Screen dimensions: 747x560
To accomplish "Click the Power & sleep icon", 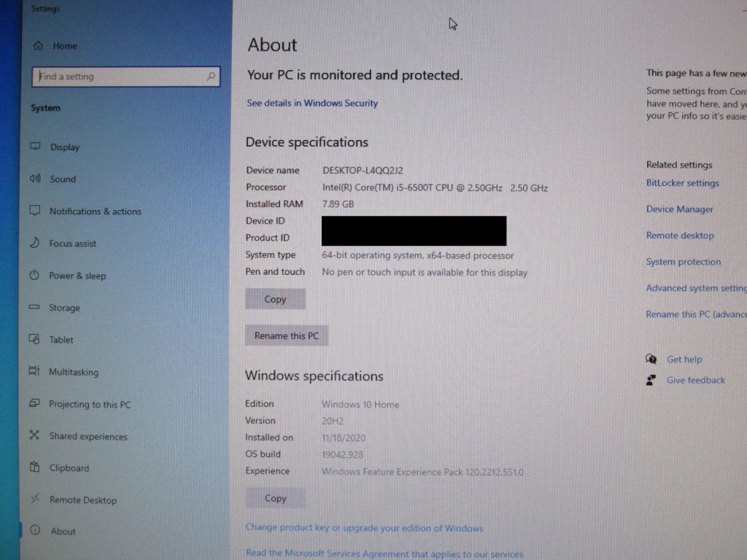I will [34, 275].
